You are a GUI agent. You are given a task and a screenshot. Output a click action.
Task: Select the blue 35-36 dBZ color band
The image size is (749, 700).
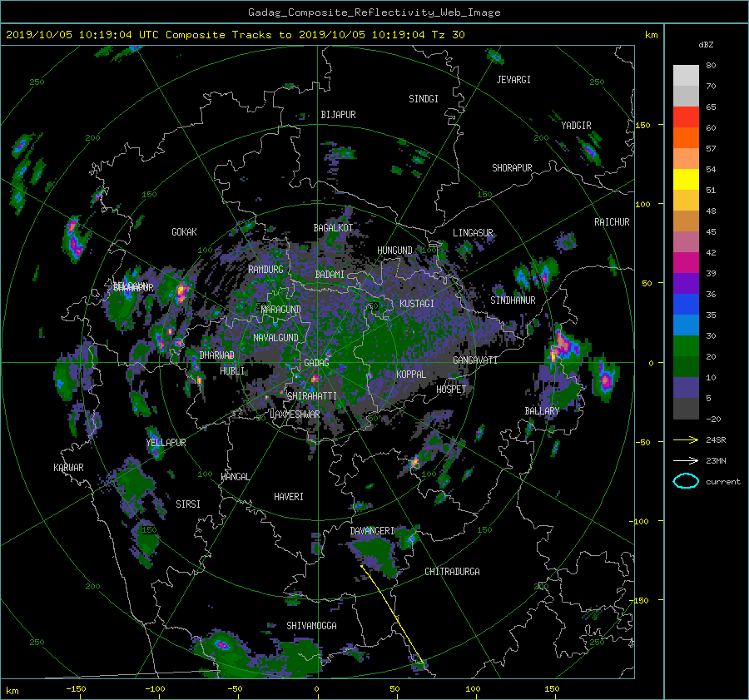(x=686, y=305)
